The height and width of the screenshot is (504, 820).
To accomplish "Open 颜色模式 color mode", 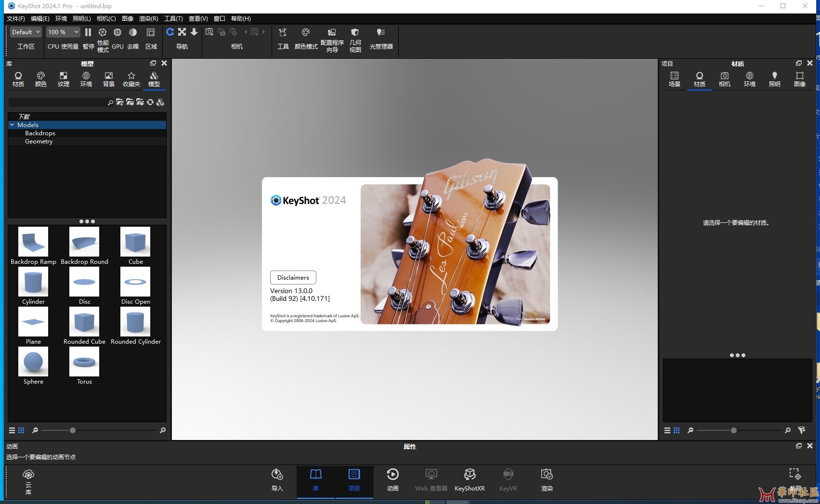I will [306, 32].
